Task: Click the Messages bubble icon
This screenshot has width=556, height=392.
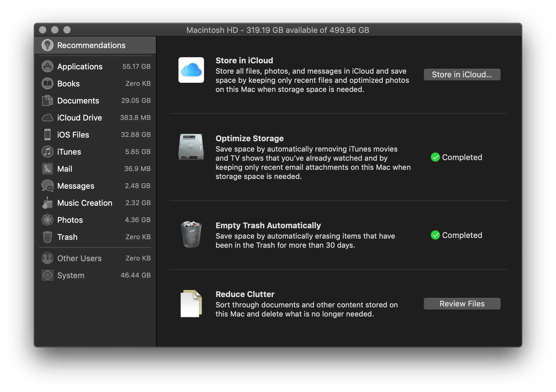Action: pos(48,186)
